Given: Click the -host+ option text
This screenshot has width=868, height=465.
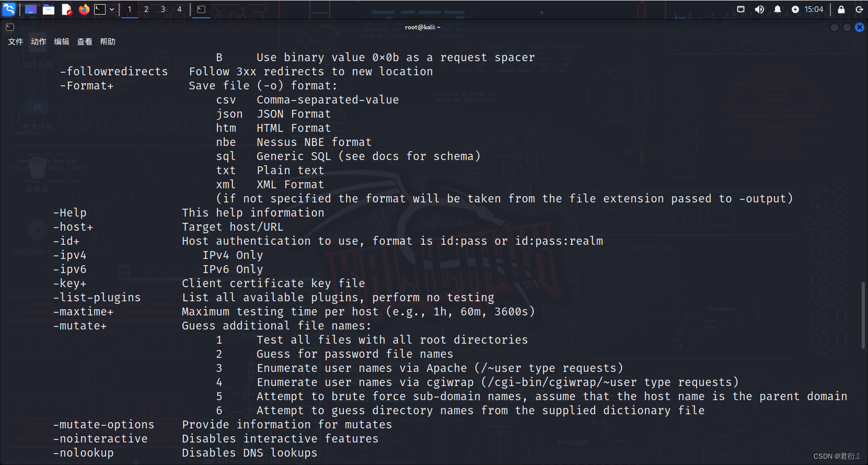Looking at the screenshot, I should [73, 227].
